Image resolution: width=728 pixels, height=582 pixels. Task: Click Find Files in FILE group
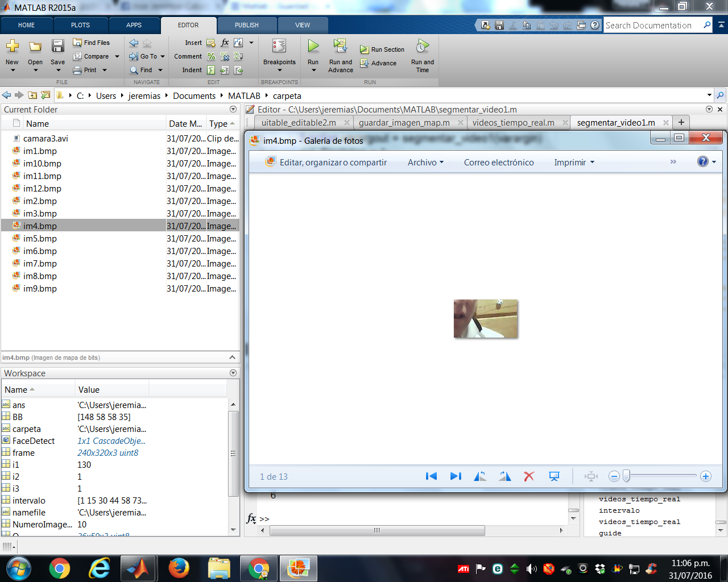coord(91,43)
